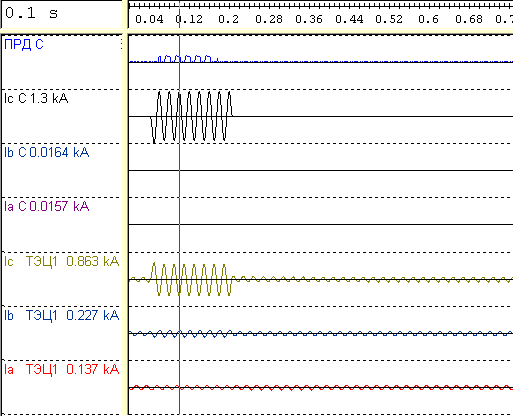Select the Ia ТЭЦ1 0.137 kA channel
The height and width of the screenshot is (416, 513).
pyautogui.click(x=61, y=369)
